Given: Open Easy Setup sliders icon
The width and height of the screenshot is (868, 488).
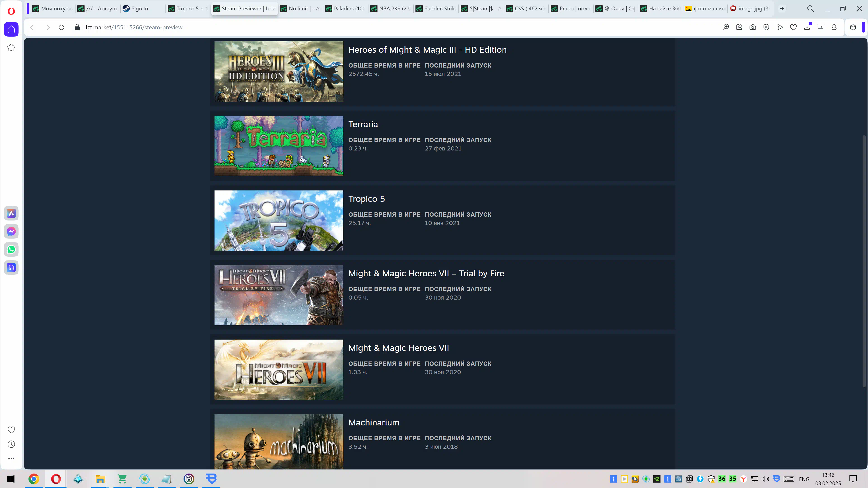Looking at the screenshot, I should tap(821, 27).
